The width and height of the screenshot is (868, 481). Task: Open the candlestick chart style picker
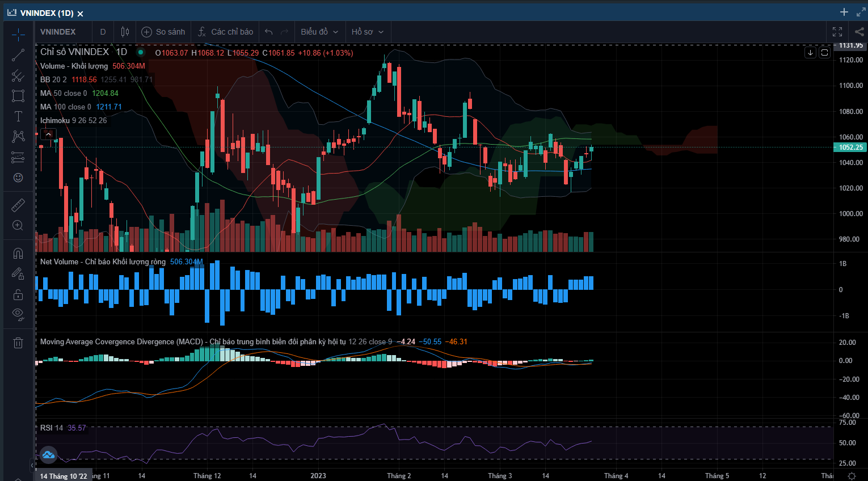(125, 32)
